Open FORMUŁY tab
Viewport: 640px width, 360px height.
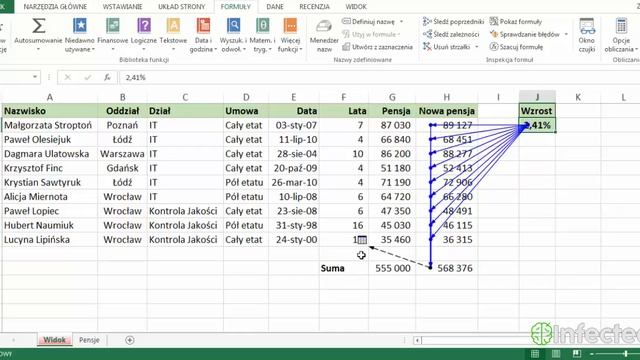coord(236,7)
